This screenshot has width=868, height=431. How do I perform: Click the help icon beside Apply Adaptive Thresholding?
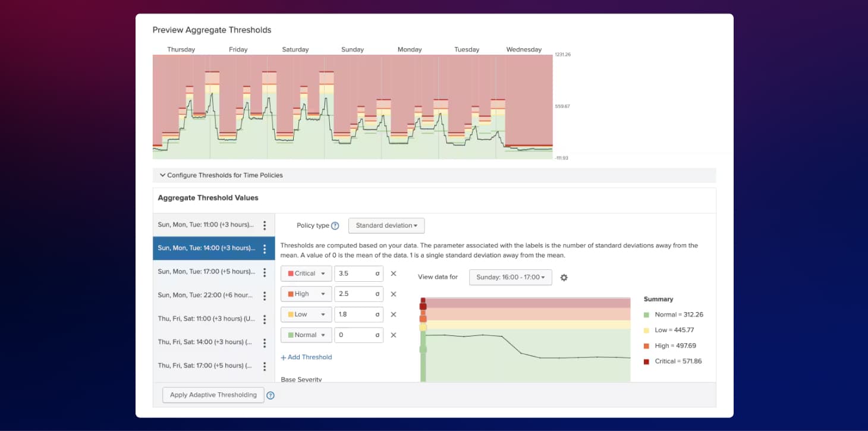[271, 395]
